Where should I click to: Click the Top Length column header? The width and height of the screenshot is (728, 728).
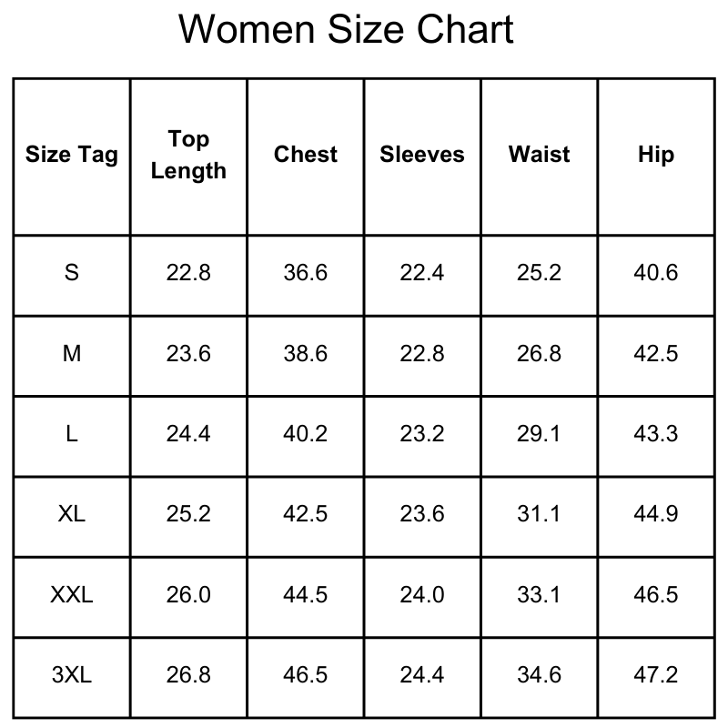point(188,155)
